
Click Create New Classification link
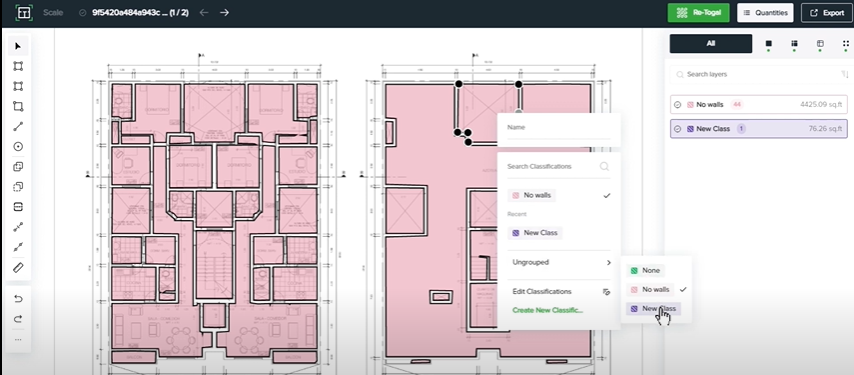click(547, 310)
